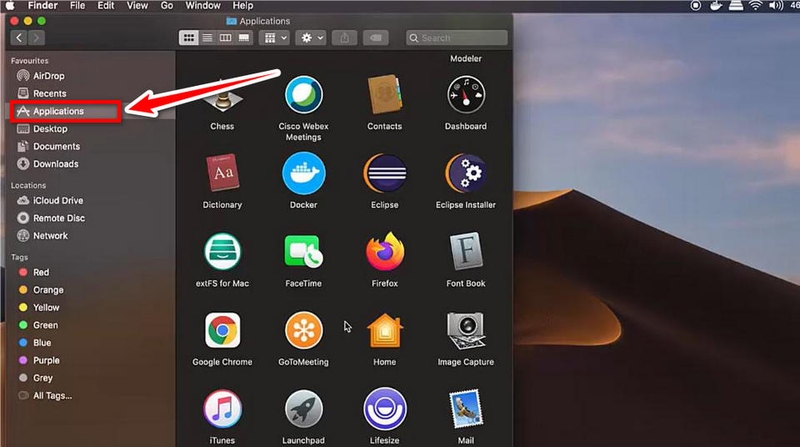Select the iTunes icon
The image size is (800, 447).
(222, 409)
